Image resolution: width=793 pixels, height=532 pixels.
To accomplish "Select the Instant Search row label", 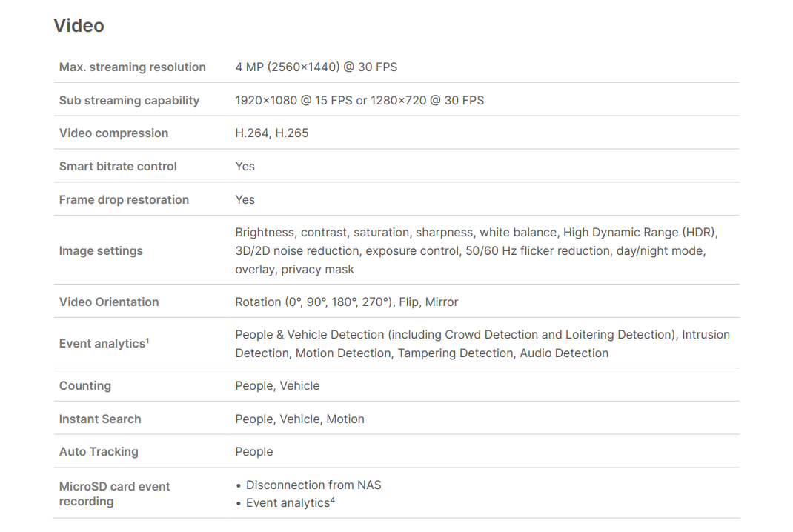I will click(x=100, y=419).
